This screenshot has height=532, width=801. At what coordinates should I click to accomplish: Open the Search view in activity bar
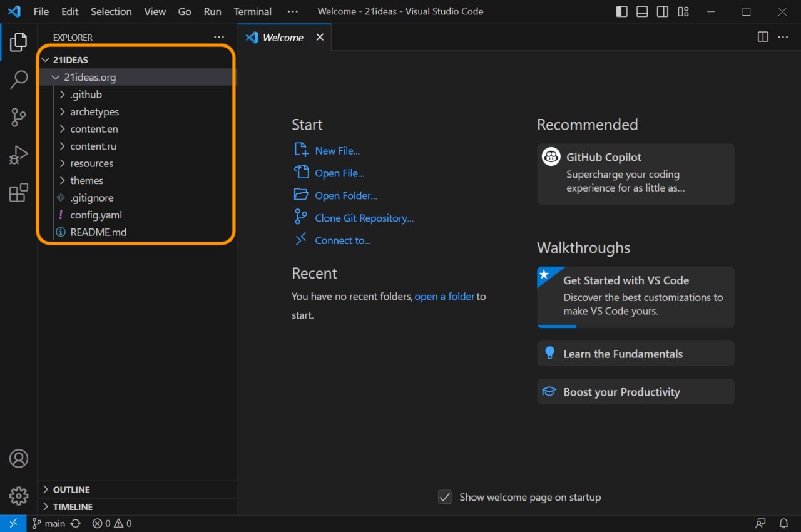point(19,79)
